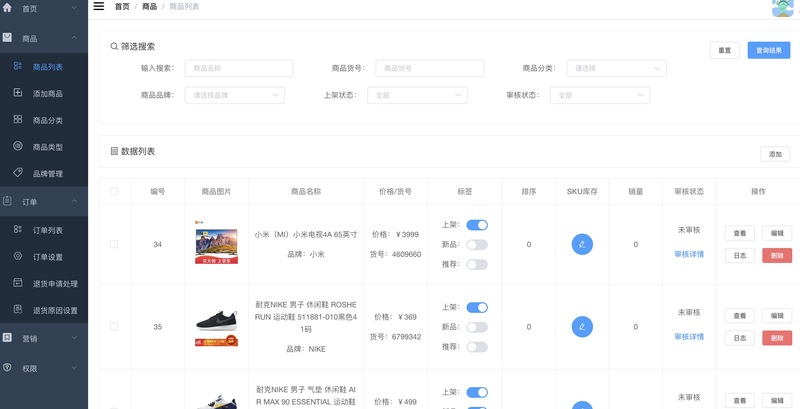Click the 商品 bag icon in sidebar
Screen dimensions: 800x409
coord(7,38)
